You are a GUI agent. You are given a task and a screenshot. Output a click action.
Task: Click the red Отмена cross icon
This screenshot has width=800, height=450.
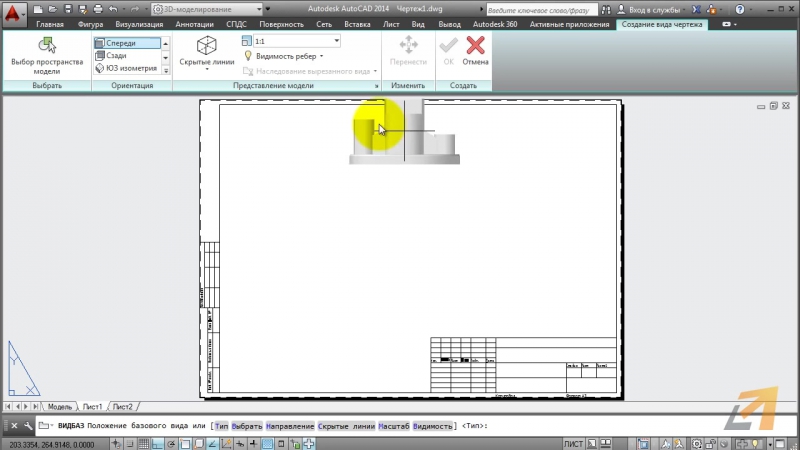476,45
